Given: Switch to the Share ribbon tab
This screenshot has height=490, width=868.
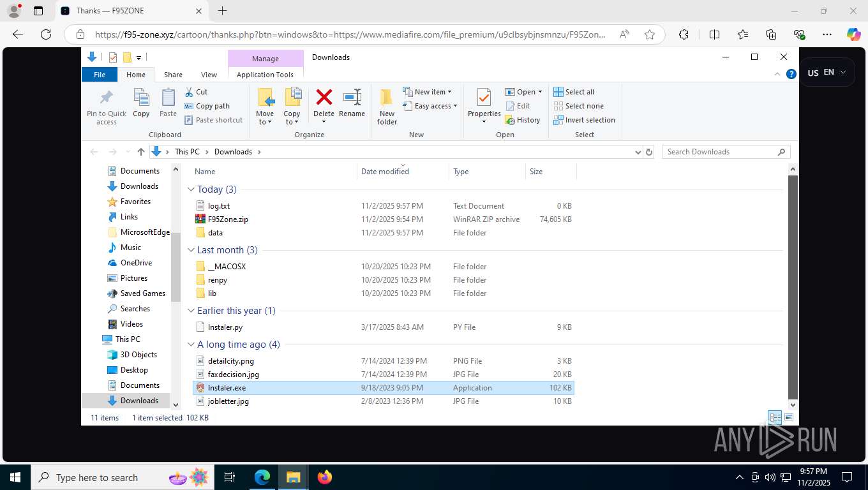Looking at the screenshot, I should [x=173, y=75].
